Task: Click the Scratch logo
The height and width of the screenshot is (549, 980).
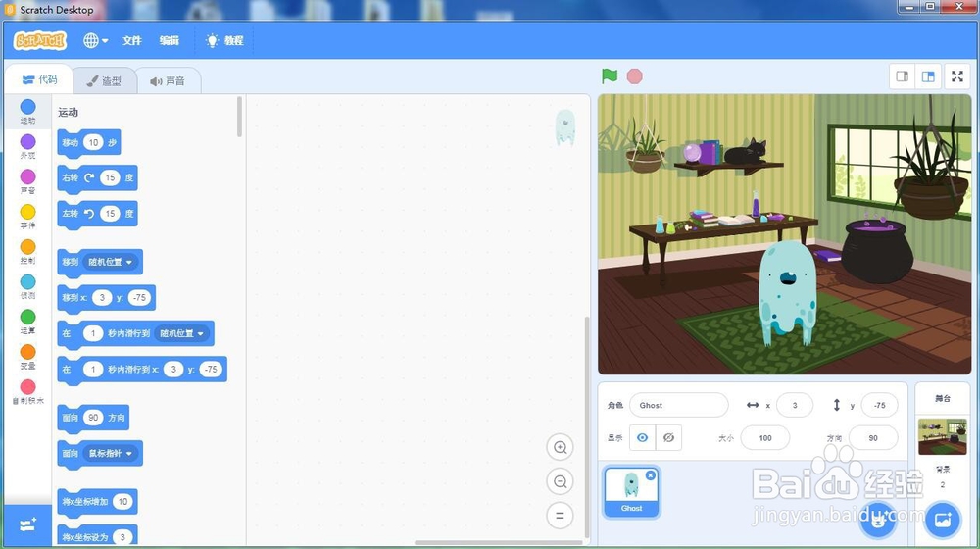Action: (40, 40)
